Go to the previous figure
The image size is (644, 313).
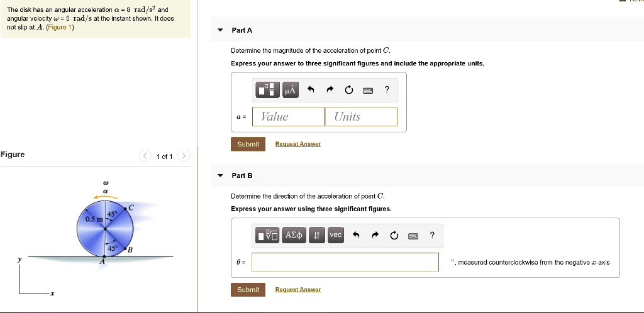(145, 156)
